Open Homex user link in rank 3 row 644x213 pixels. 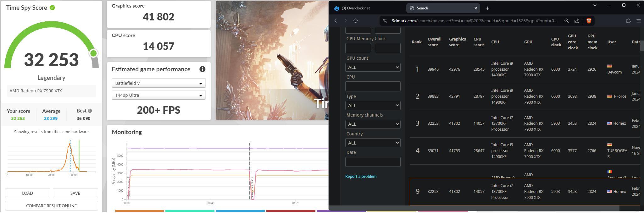[619, 123]
